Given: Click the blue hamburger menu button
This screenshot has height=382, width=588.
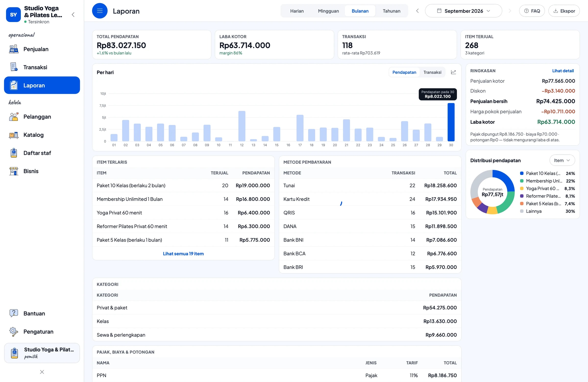Looking at the screenshot, I should coord(100,11).
